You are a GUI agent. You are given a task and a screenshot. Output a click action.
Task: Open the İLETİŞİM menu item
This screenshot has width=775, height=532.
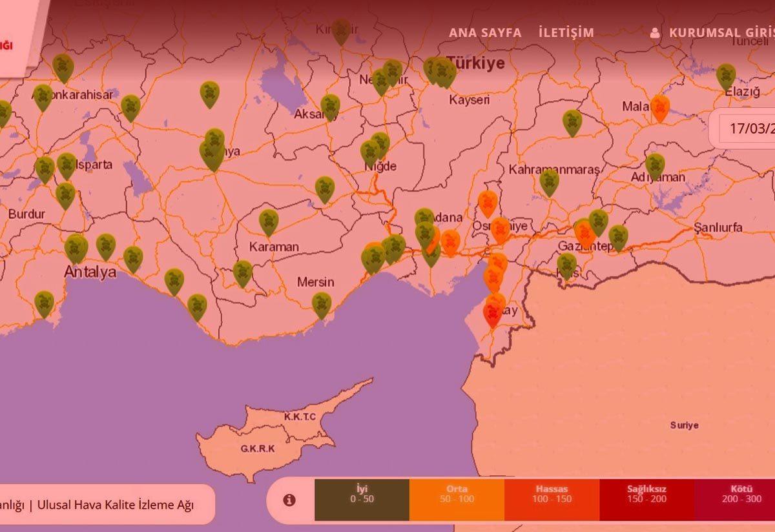[x=566, y=33]
